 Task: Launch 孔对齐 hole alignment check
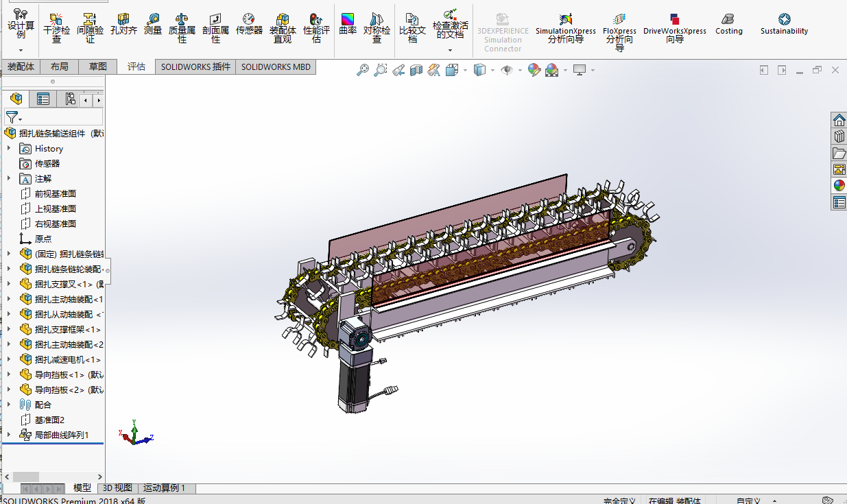[x=123, y=24]
